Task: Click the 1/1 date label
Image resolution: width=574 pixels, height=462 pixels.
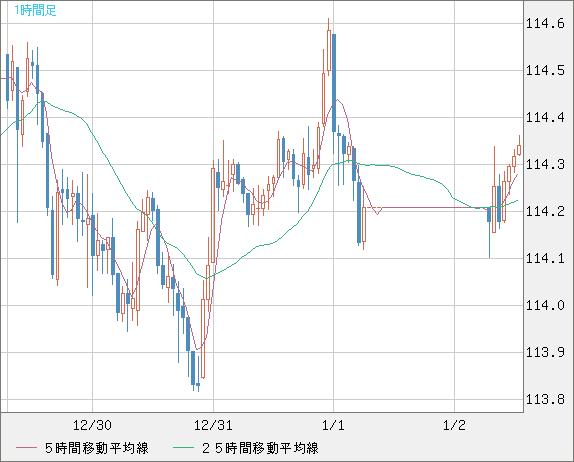Action: pyautogui.click(x=333, y=425)
